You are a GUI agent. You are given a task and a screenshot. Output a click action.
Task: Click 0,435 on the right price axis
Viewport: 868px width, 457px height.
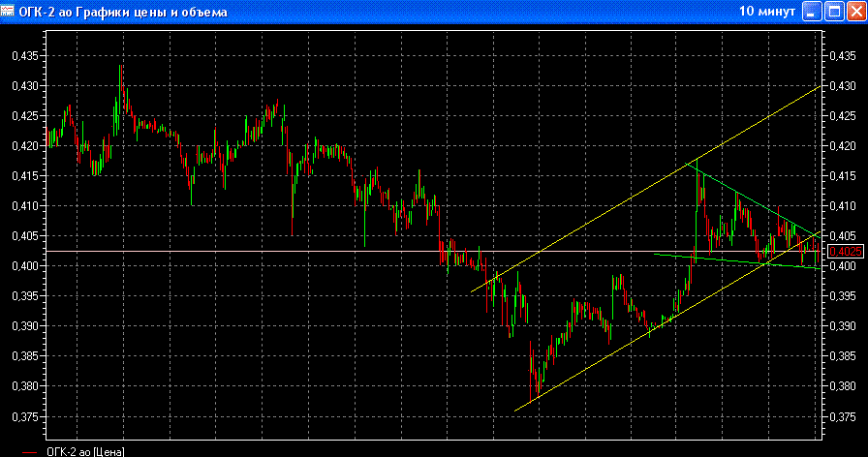(843, 56)
